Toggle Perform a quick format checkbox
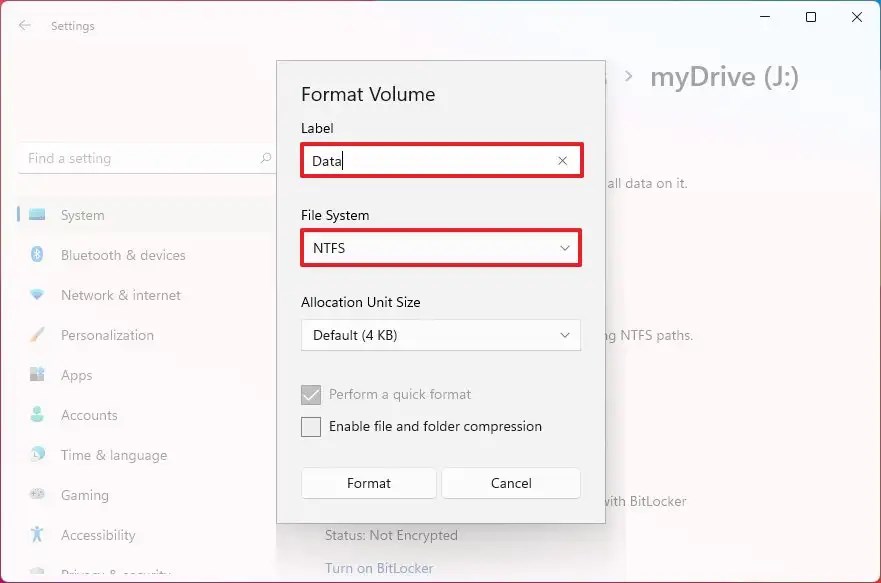Screen dimensions: 881x583 (x=311, y=395)
